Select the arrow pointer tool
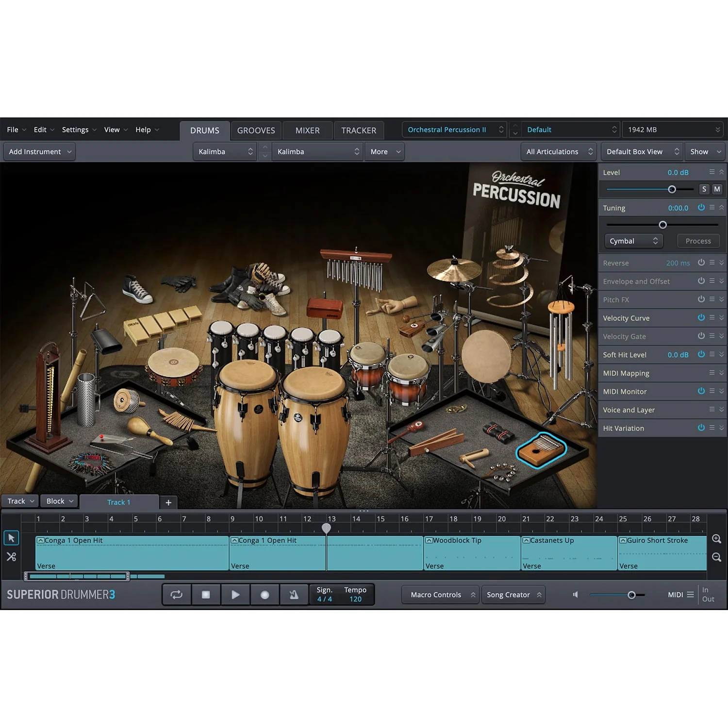Image resolution: width=728 pixels, height=728 pixels. (x=11, y=538)
